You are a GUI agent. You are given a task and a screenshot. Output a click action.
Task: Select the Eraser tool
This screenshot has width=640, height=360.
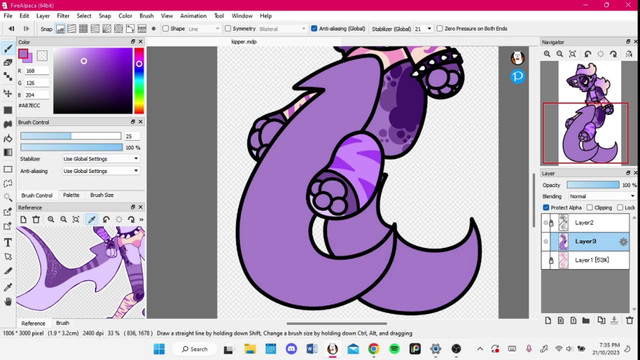[8, 62]
